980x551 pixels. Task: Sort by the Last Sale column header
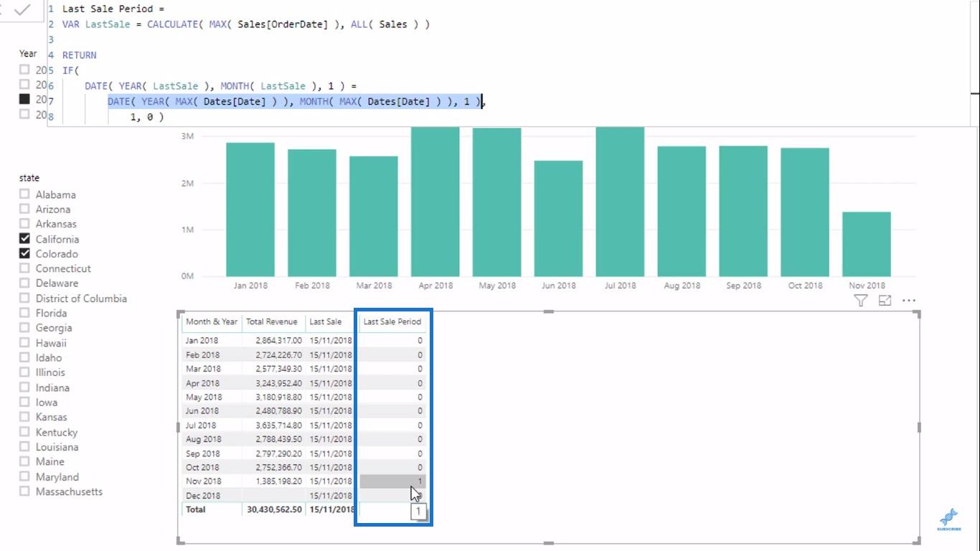(326, 321)
